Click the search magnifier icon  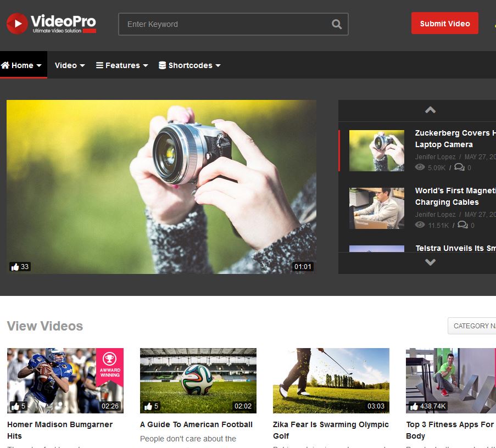[337, 24]
